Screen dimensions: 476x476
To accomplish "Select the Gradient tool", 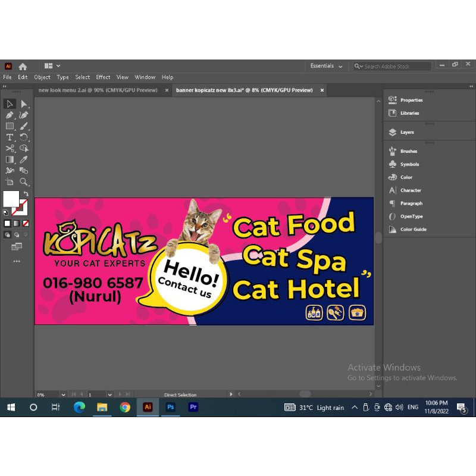I will (x=10, y=159).
